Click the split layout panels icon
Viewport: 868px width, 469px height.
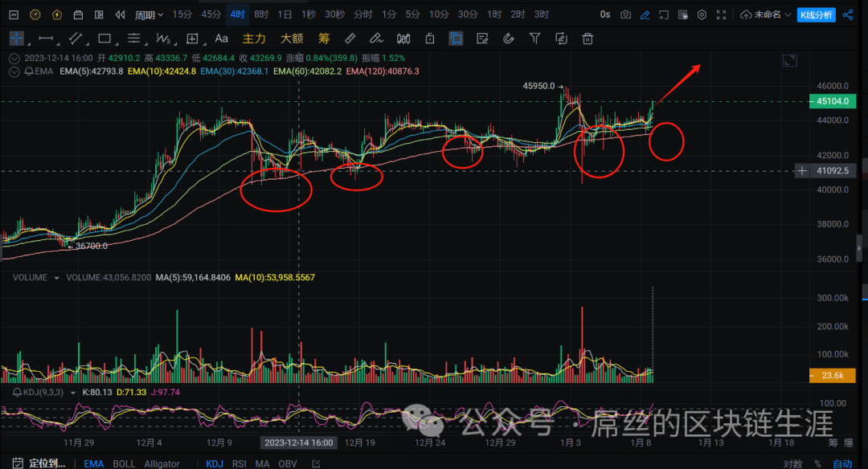[x=99, y=15]
